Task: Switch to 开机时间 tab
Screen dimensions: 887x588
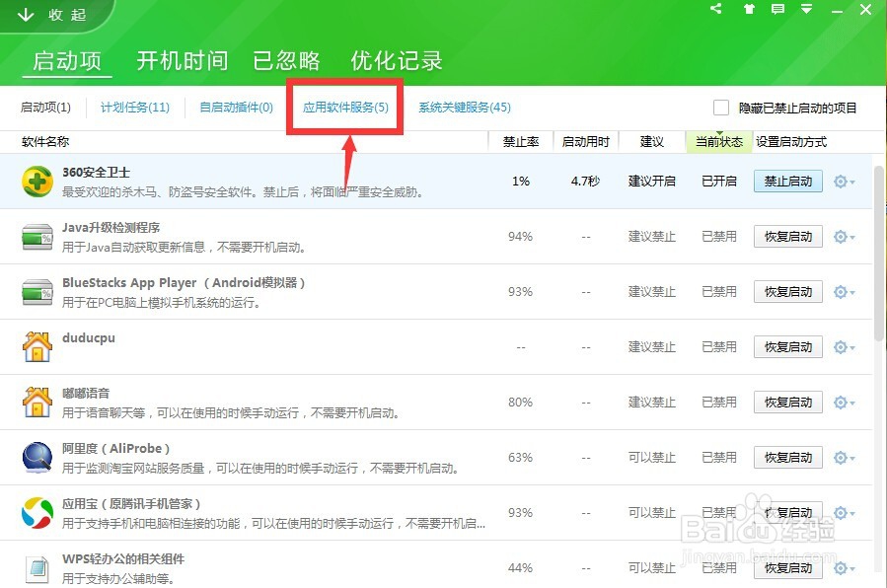Action: [183, 60]
